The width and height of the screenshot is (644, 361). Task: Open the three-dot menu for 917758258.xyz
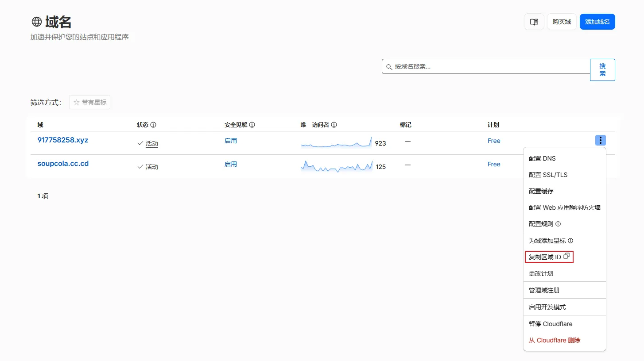coord(601,140)
